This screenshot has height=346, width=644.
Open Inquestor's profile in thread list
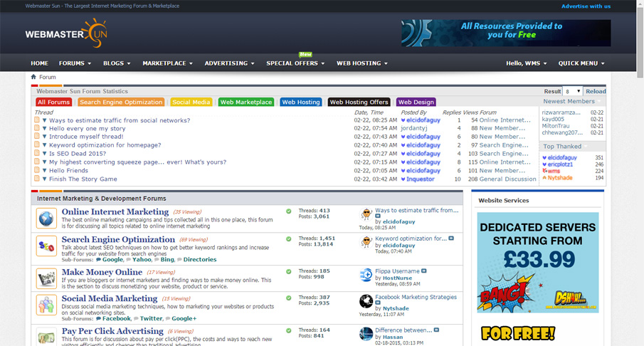(x=420, y=179)
